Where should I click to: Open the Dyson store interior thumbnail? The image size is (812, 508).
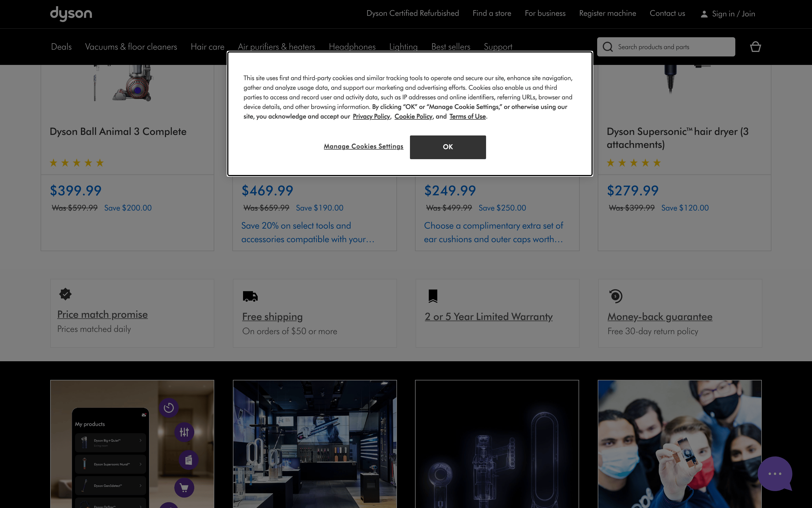[315, 444]
